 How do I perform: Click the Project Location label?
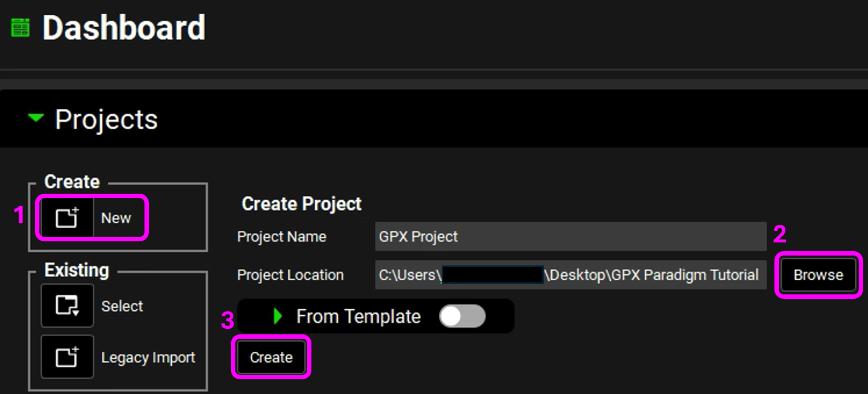(x=290, y=275)
